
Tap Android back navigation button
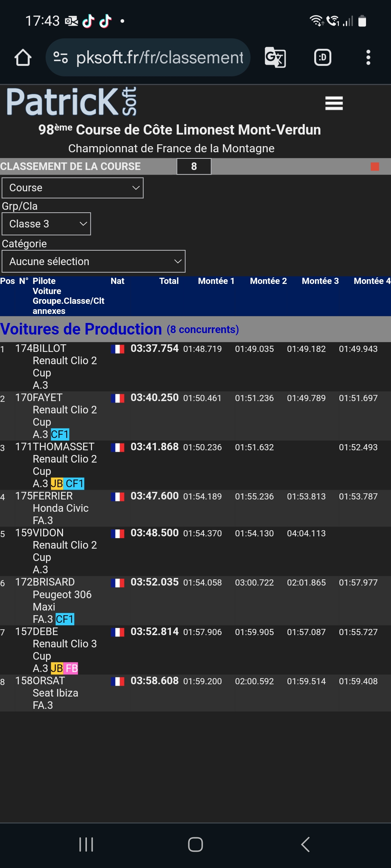tap(305, 844)
